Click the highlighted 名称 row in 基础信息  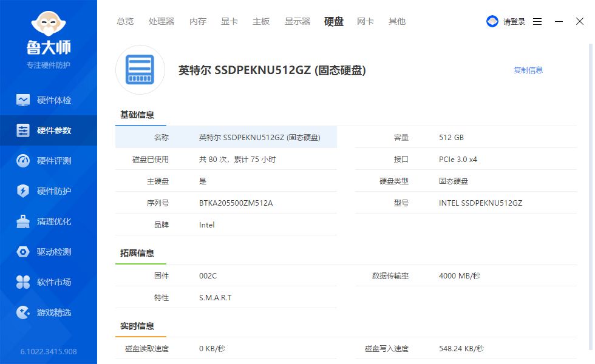coord(226,137)
